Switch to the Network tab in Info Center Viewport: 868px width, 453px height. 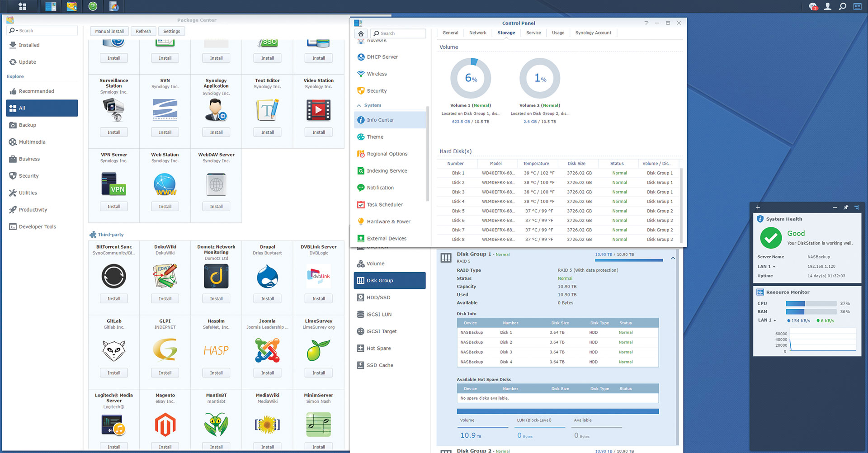477,33
